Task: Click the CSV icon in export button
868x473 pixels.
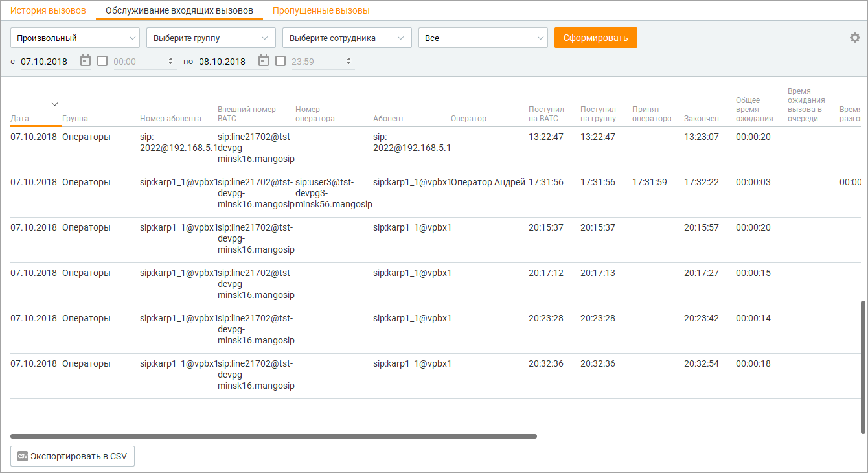Action: [x=23, y=456]
